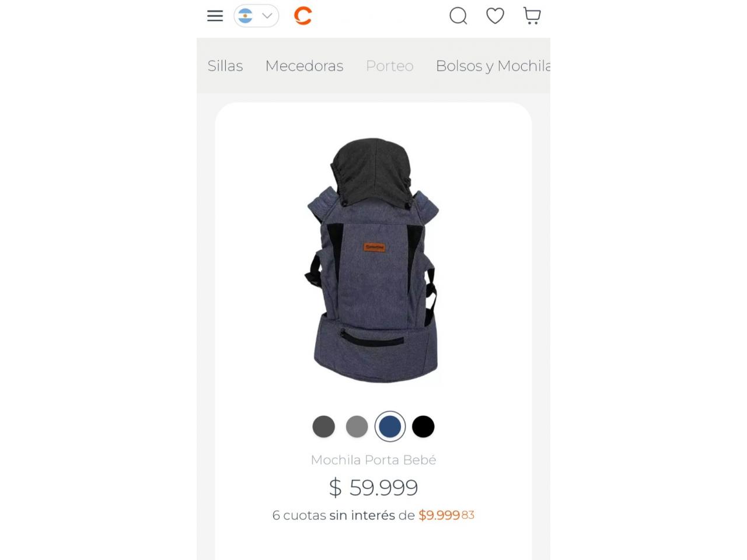Viewport: 747px width, 560px height.
Task: Select the black color swatch
Action: pyautogui.click(x=423, y=426)
